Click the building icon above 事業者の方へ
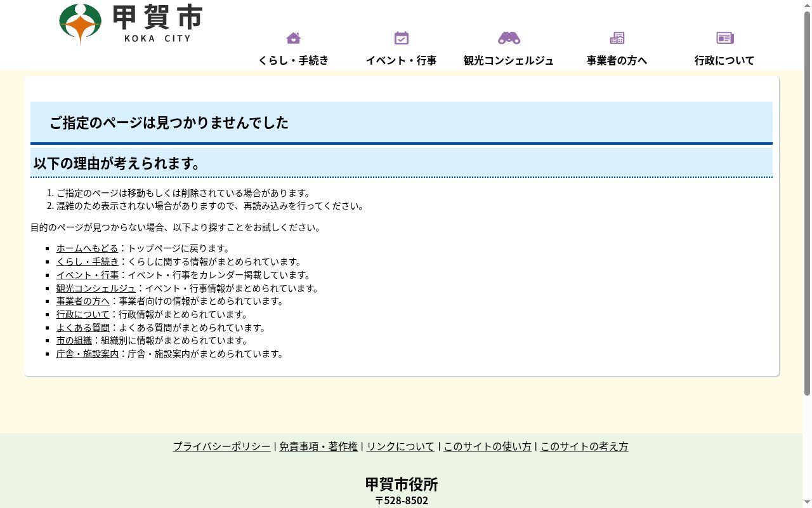This screenshot has width=812, height=508. tap(617, 38)
